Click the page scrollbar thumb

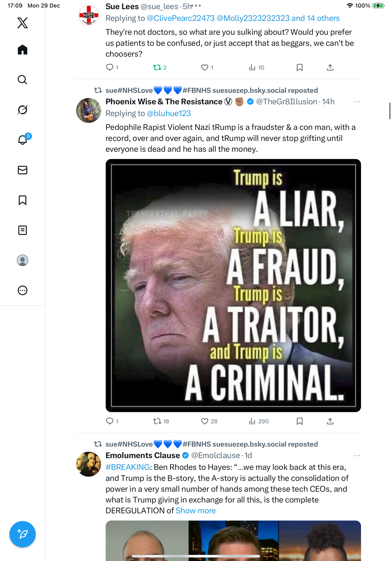click(390, 111)
